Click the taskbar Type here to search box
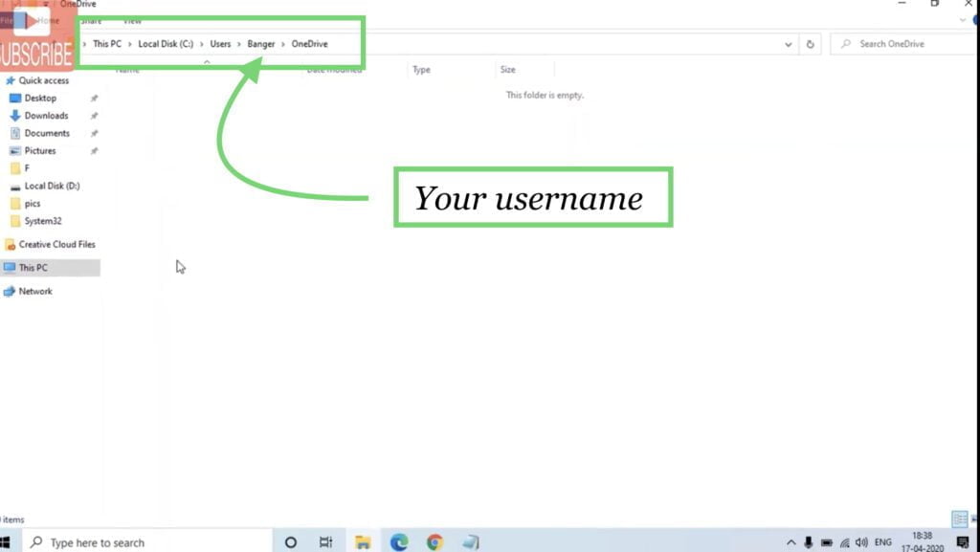 [147, 542]
